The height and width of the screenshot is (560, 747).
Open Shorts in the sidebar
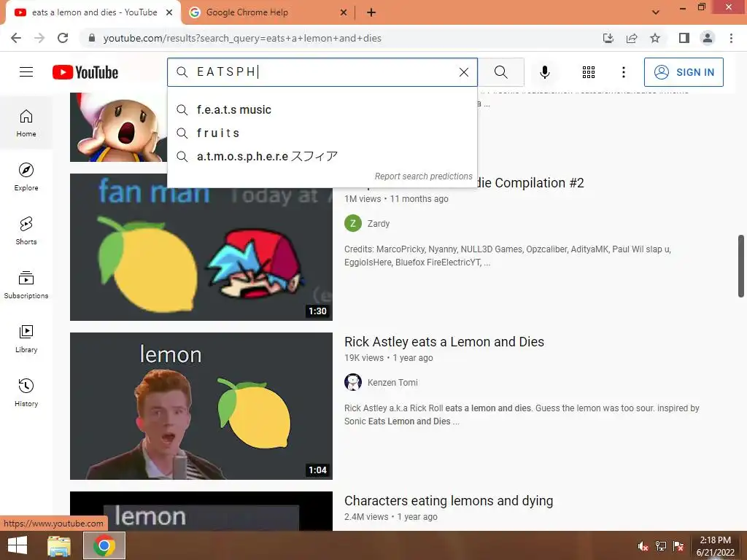point(26,230)
